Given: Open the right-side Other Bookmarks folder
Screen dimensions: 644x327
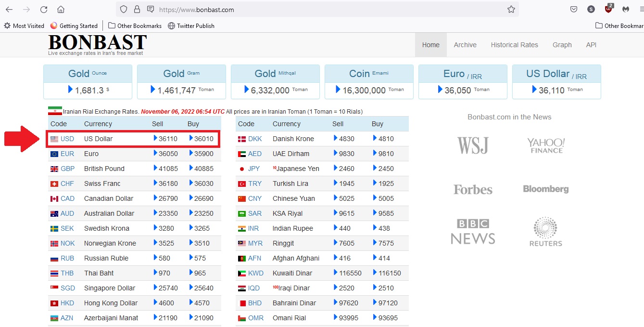Looking at the screenshot, I should (619, 26).
